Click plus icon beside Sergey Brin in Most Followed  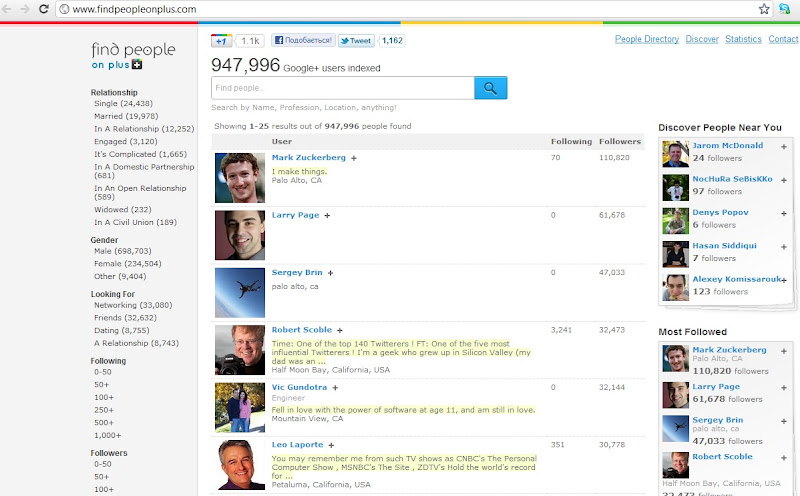[784, 421]
